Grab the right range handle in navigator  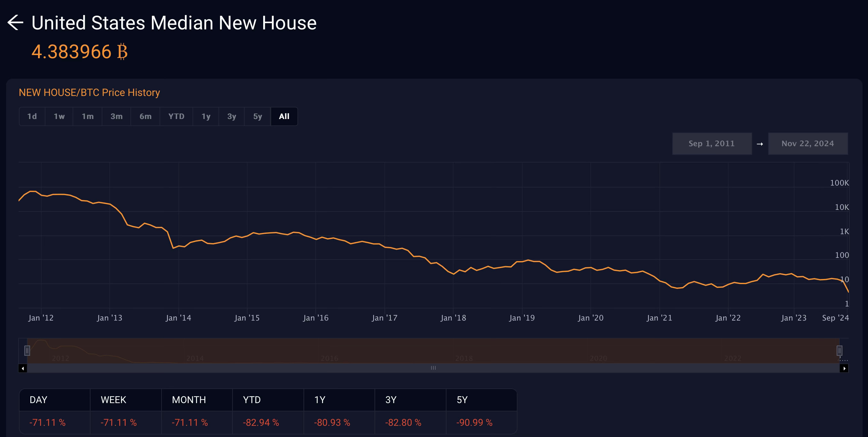tap(839, 350)
